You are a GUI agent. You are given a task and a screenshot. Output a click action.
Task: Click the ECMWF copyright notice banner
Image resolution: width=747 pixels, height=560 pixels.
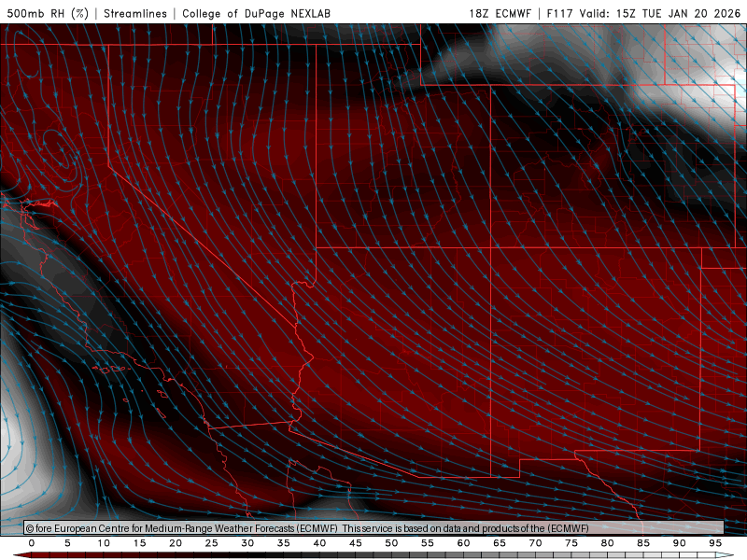[373, 528]
